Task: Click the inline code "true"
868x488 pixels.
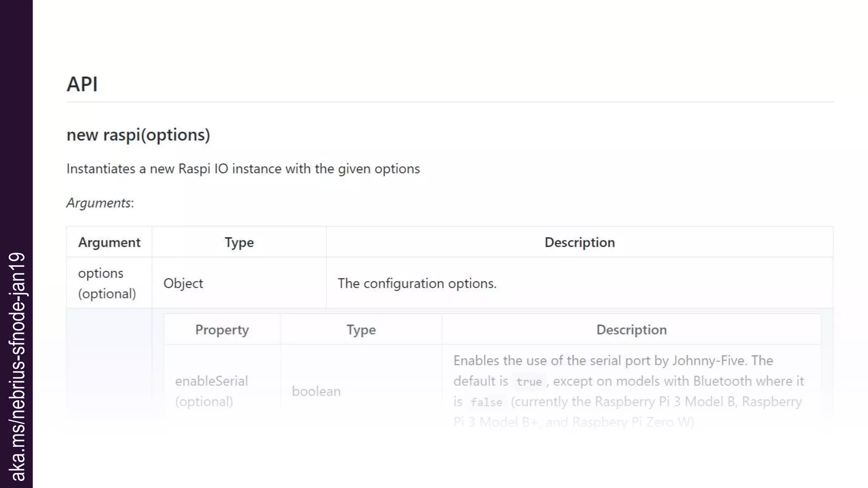Action: [x=529, y=381]
